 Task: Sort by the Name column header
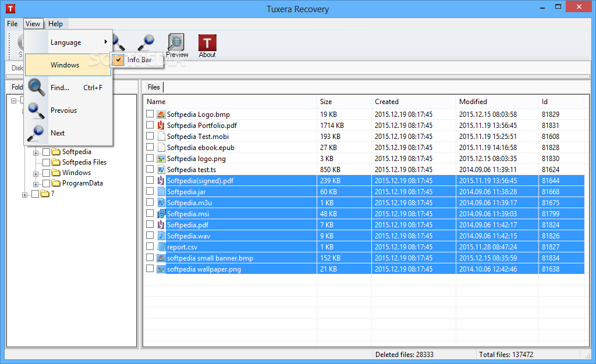[x=230, y=102]
